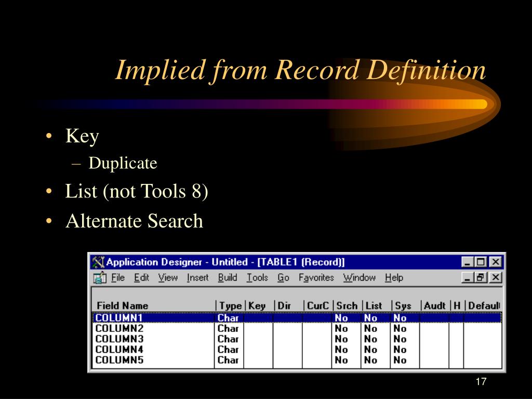Click the Srch value No for COLUMN2

coord(341,328)
